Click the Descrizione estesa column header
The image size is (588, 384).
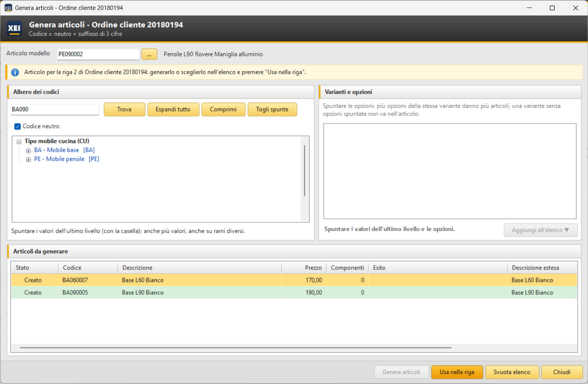pyautogui.click(x=542, y=268)
